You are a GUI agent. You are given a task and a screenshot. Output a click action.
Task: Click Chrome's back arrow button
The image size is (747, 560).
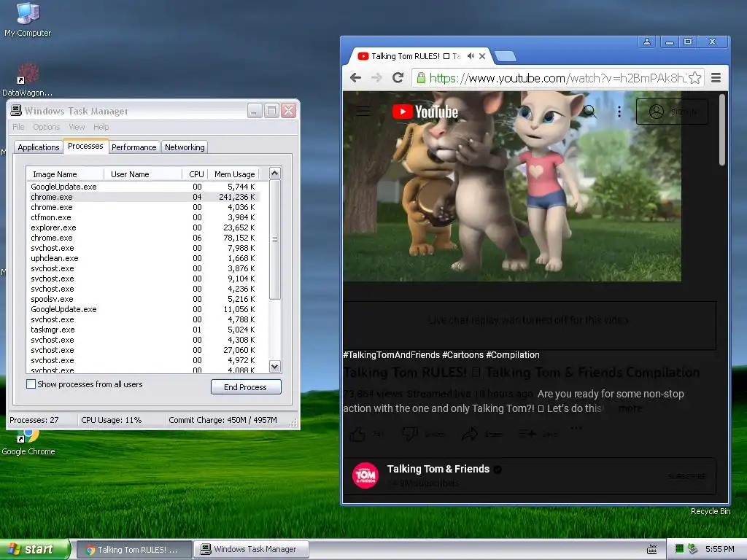coord(355,77)
